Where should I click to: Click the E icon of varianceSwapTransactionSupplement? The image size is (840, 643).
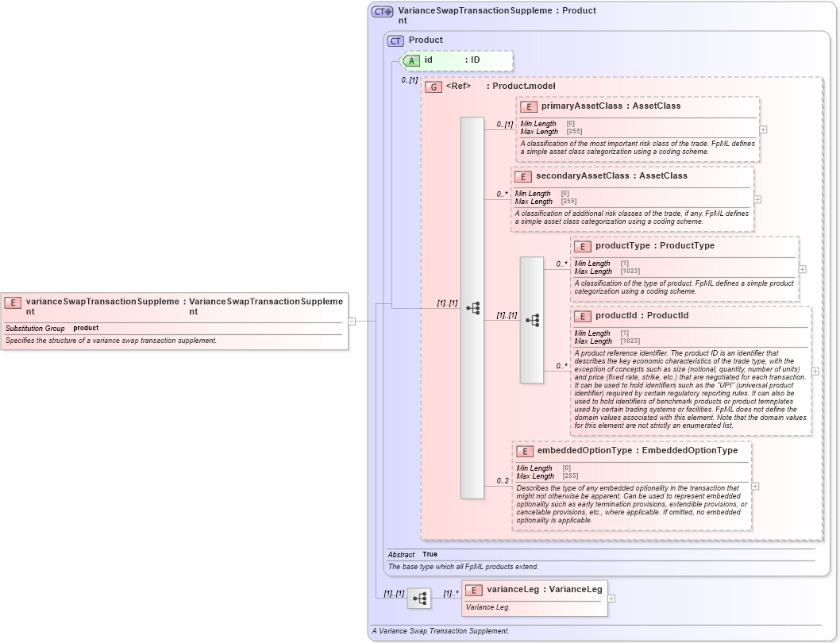(12, 302)
